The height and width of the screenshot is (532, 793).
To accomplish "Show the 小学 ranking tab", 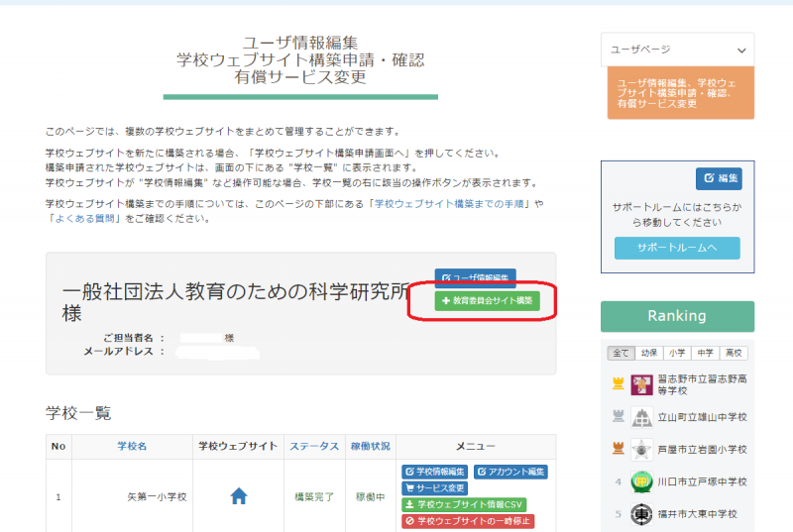I will [676, 353].
